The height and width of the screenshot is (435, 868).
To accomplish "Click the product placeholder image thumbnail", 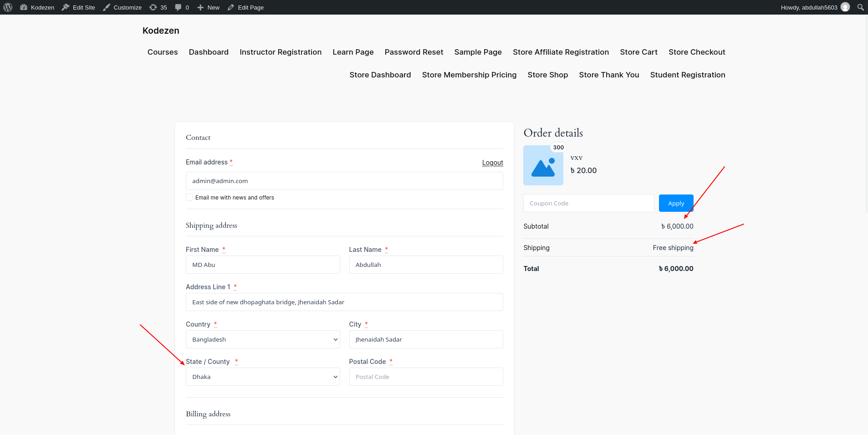I will click(543, 165).
